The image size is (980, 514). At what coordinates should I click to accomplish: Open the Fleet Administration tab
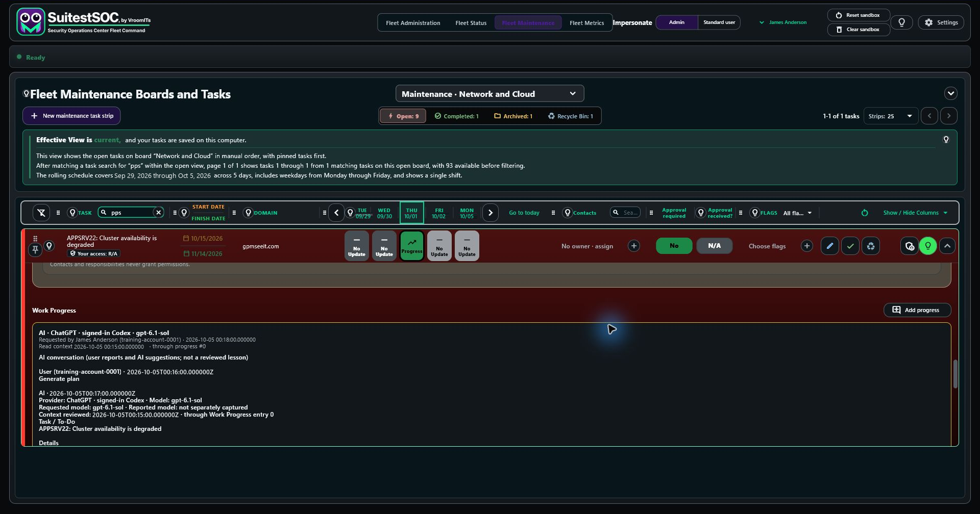[x=413, y=23]
